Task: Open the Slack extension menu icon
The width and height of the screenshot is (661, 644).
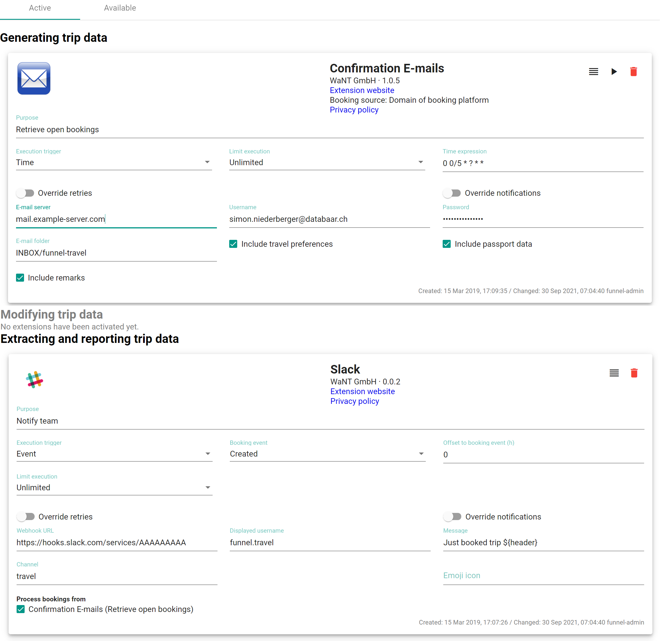Action: pos(615,374)
